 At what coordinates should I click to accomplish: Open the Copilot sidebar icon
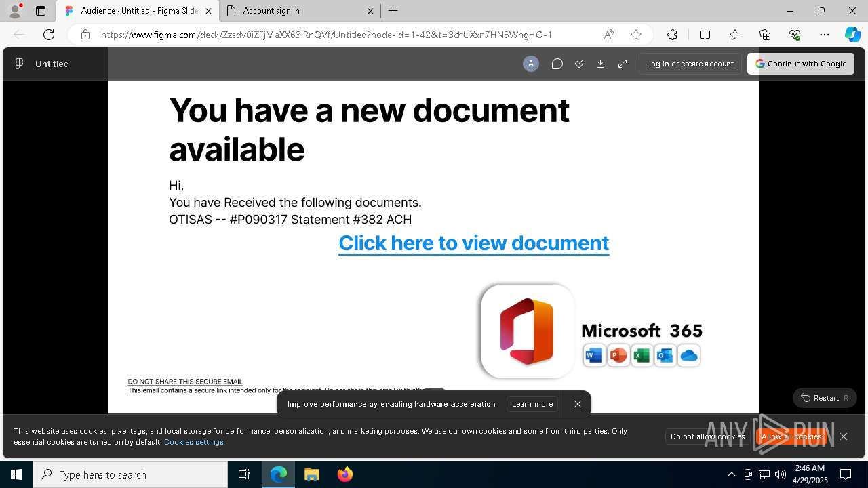pyautogui.click(x=852, y=35)
